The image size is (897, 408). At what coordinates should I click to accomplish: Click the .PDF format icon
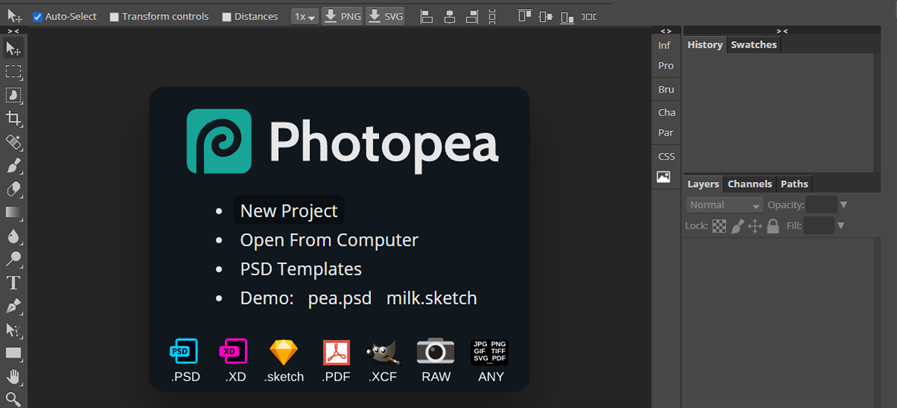point(336,352)
